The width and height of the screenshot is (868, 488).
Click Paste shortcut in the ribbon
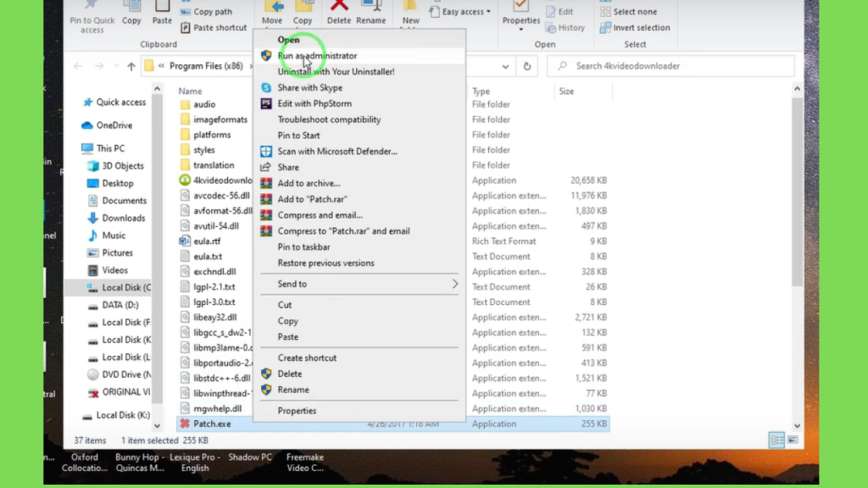[213, 28]
